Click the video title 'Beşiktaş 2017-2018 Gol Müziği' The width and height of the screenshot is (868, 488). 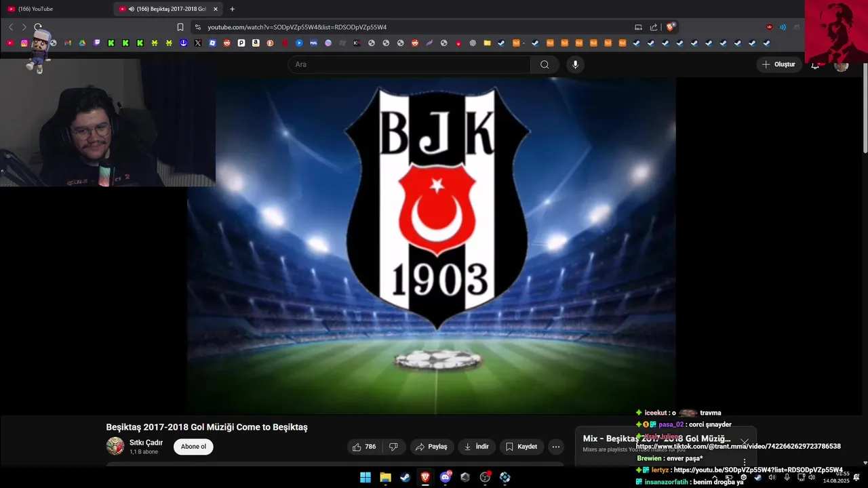pyautogui.click(x=207, y=427)
